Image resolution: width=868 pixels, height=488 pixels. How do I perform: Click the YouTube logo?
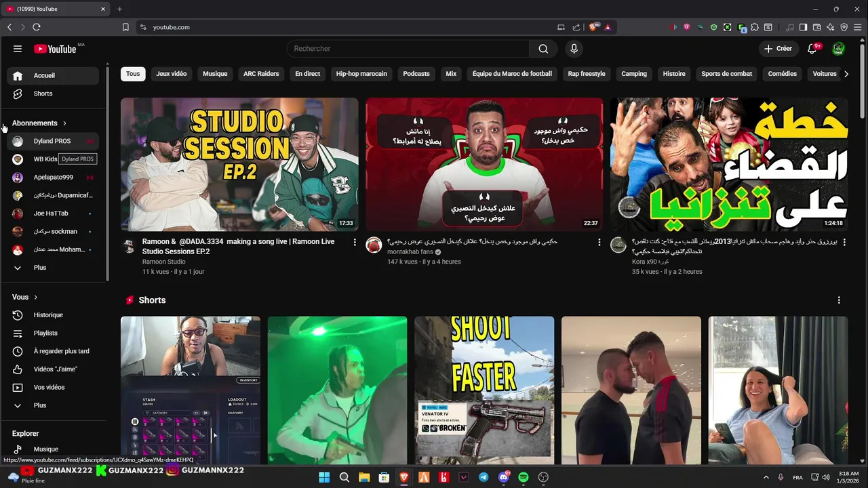coord(55,49)
